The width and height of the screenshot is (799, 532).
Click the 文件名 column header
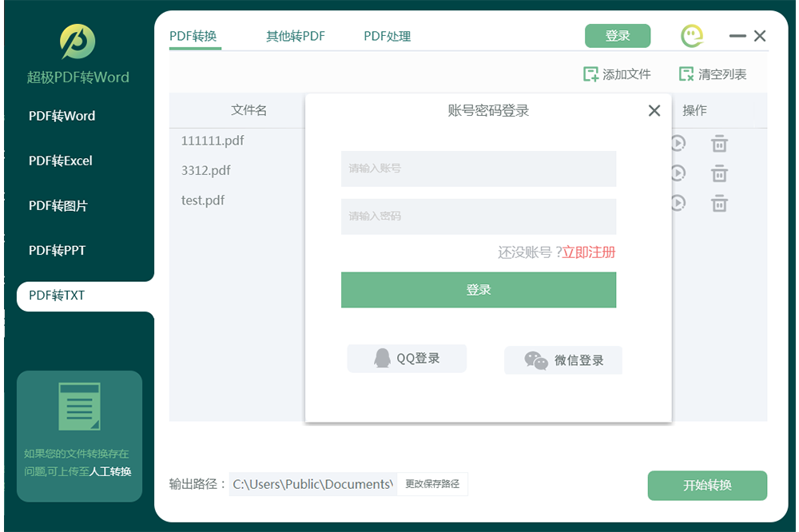pyautogui.click(x=248, y=110)
